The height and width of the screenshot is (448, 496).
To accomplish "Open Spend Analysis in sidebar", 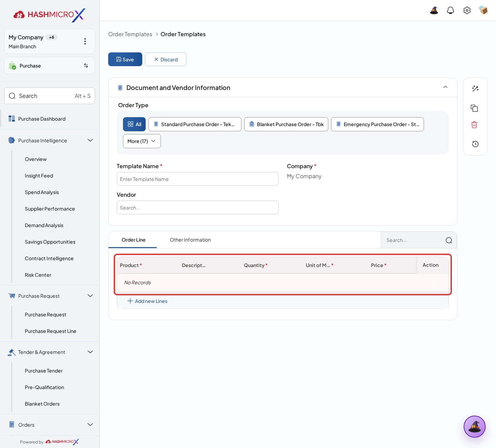I will click(x=42, y=192).
